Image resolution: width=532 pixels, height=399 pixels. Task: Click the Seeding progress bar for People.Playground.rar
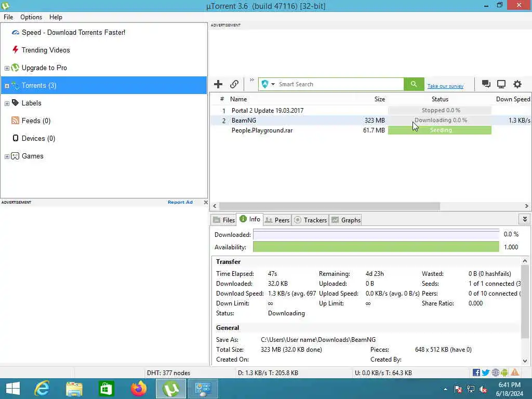(440, 130)
